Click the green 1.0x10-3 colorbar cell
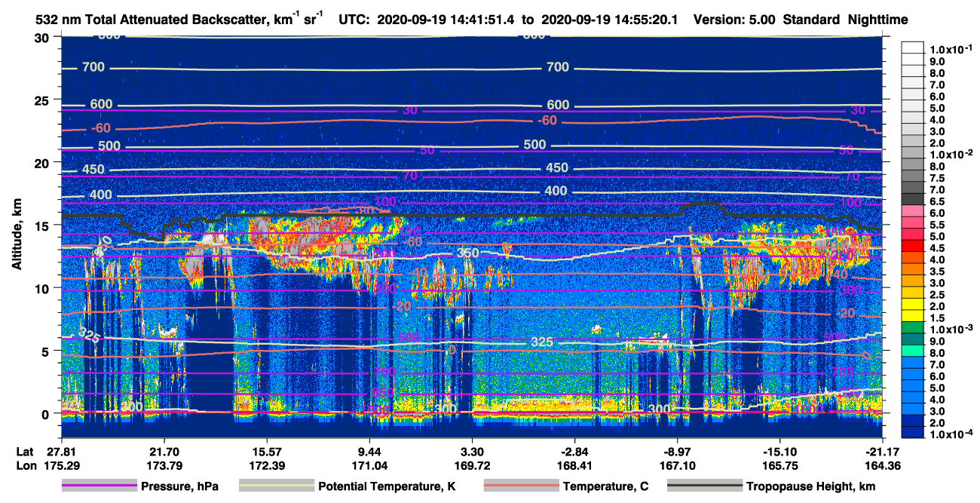 click(x=915, y=329)
